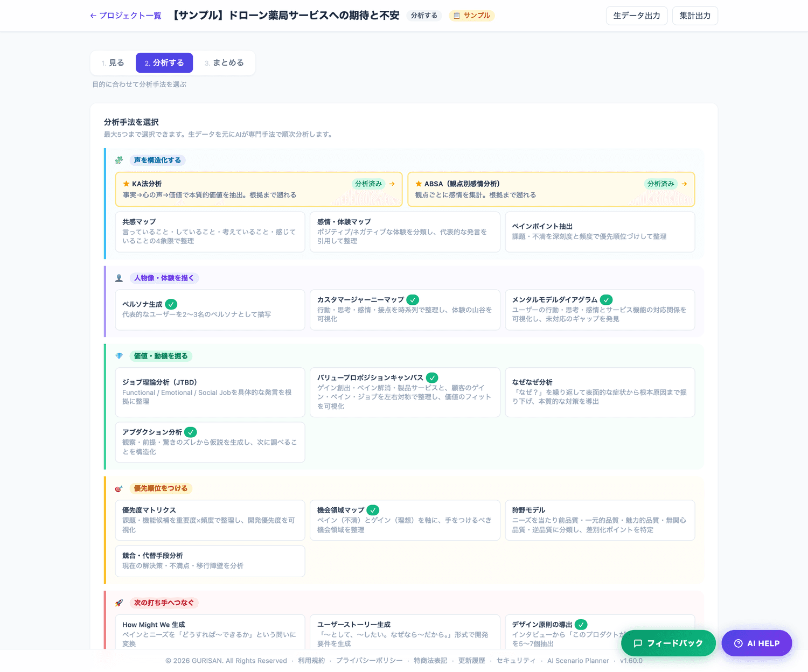Screen dimensions: 808x672
Task: Choose the なぜなぜ分析 card
Action: [600, 392]
